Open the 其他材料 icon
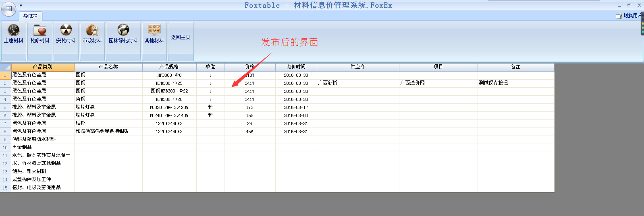 pos(154,30)
